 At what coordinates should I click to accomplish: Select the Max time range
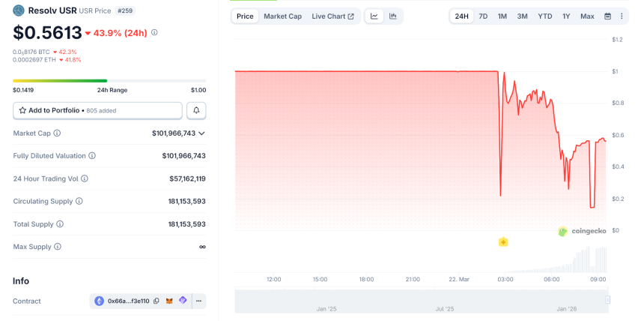[x=587, y=16]
